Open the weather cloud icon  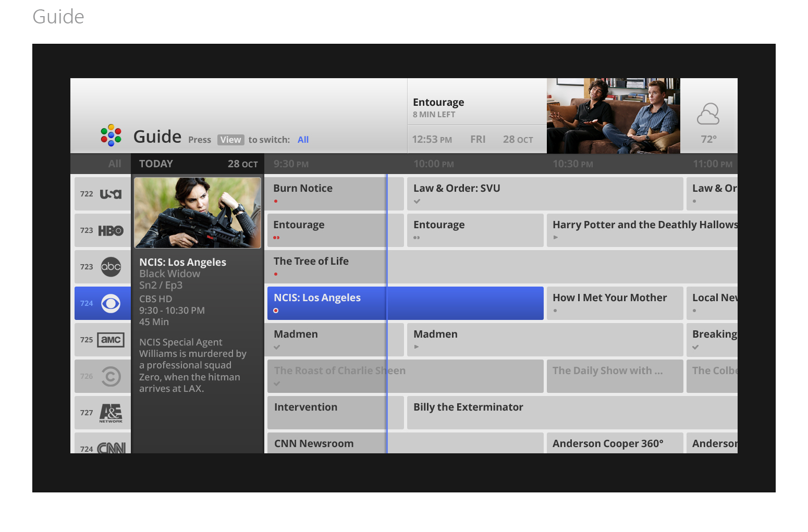[708, 114]
